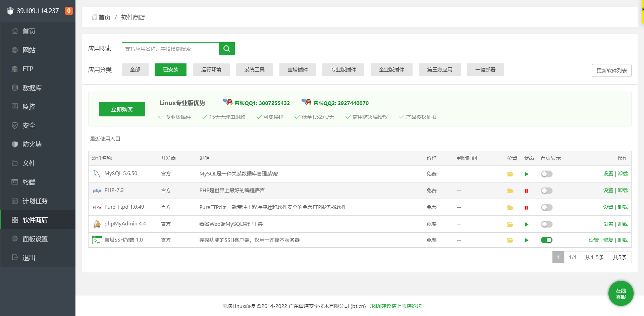The width and height of the screenshot is (644, 316).
Task: Select the 已安装 category tab
Action: (170, 69)
